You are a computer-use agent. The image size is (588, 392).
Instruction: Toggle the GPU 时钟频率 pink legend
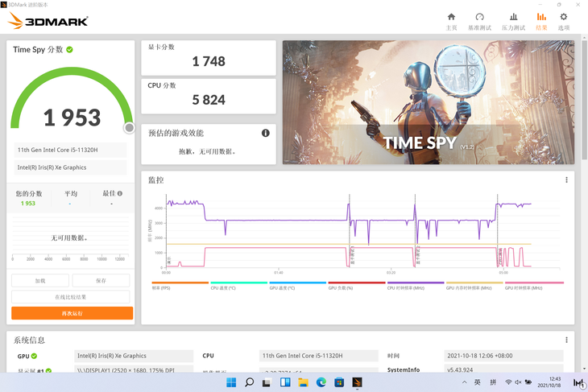[534, 286]
